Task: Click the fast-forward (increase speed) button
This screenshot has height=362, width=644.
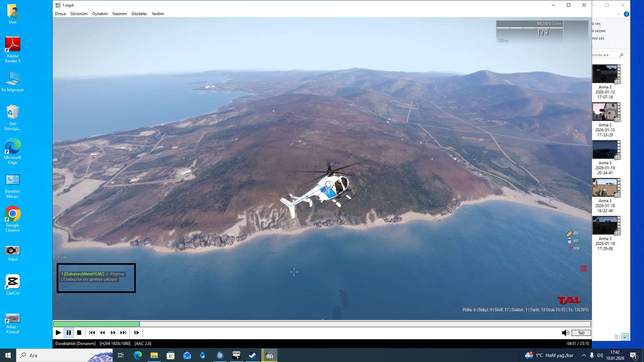Action: (x=113, y=333)
